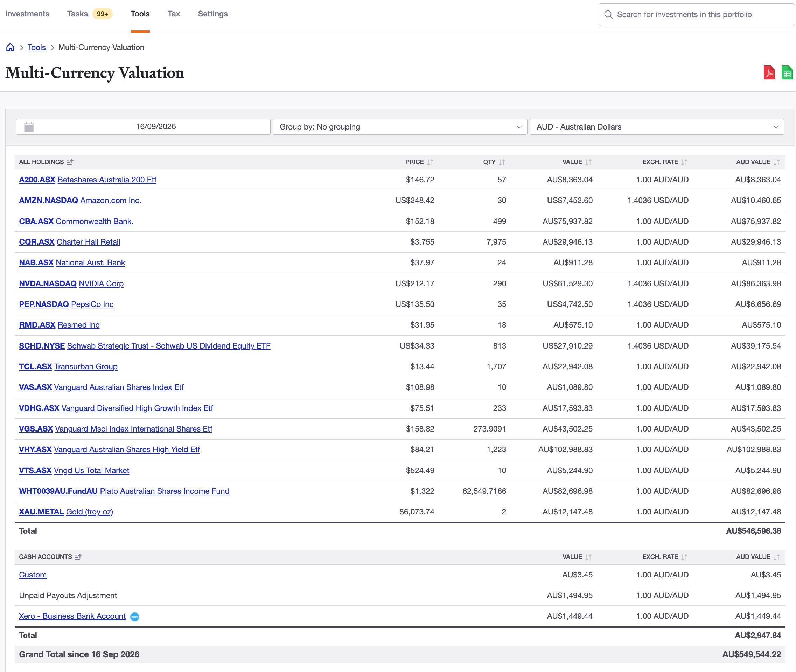Open VGS.ASX Vanguard Msci International Shares
796x672 pixels.
116,428
